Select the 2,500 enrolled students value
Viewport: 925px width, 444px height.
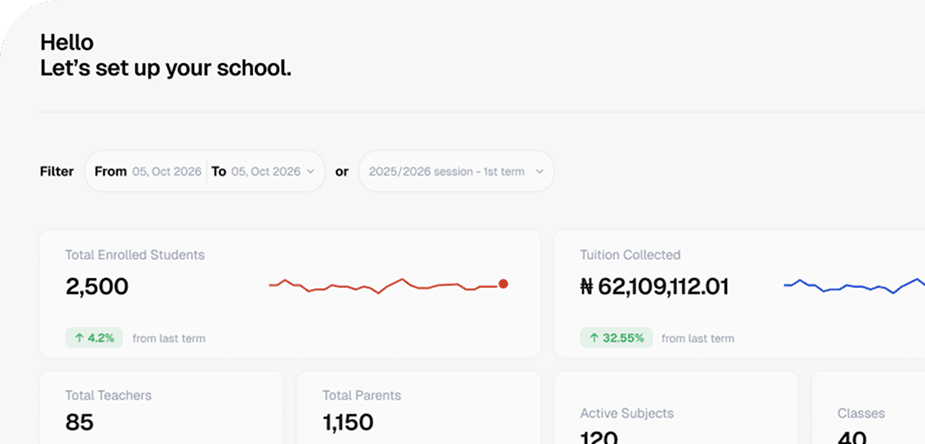click(97, 287)
